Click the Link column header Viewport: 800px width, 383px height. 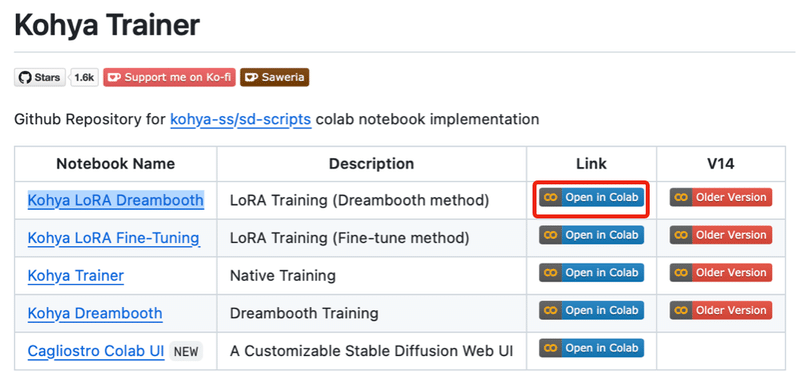point(591,164)
